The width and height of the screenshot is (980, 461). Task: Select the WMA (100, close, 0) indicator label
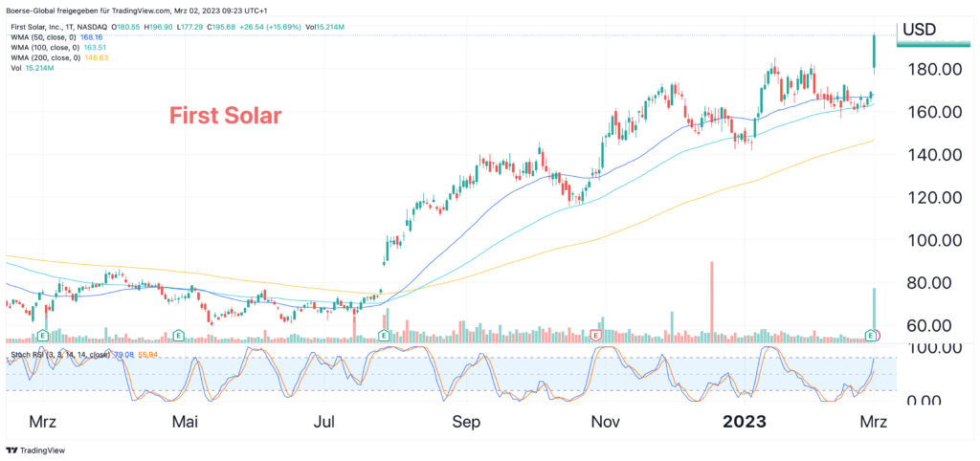(x=45, y=47)
